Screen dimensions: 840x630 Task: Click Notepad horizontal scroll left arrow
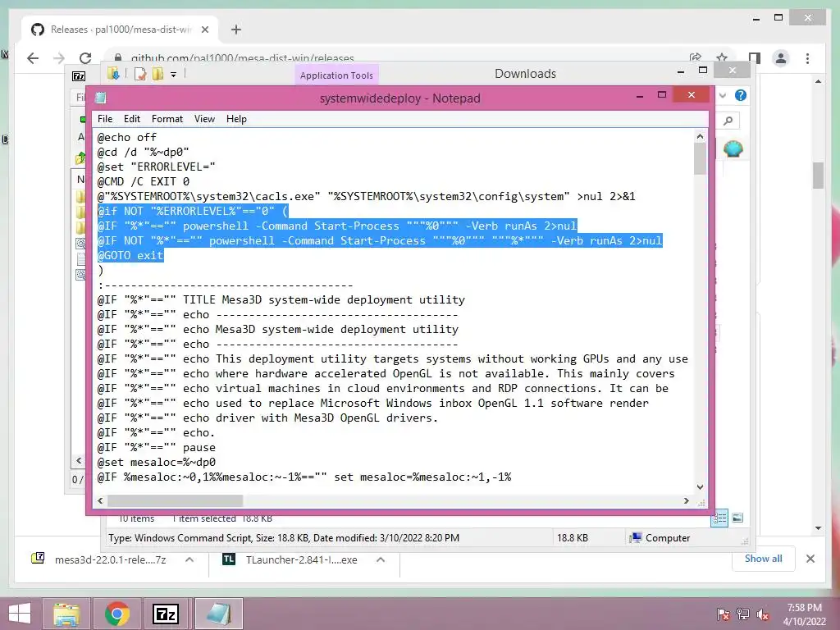[100, 501]
